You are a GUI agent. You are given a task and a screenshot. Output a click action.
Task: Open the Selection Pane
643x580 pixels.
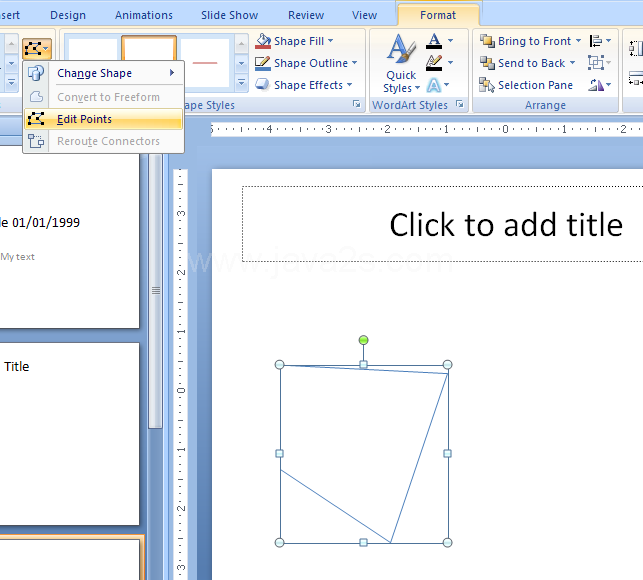[x=526, y=85]
